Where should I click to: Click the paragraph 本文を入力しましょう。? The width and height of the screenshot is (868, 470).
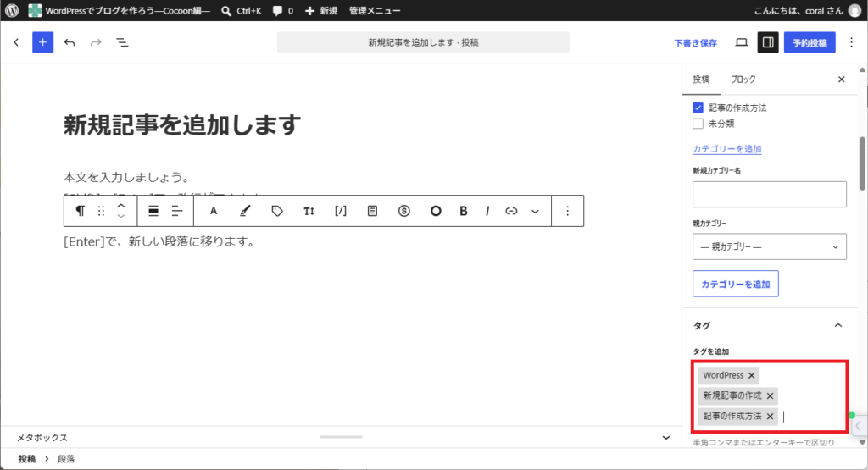click(x=127, y=178)
